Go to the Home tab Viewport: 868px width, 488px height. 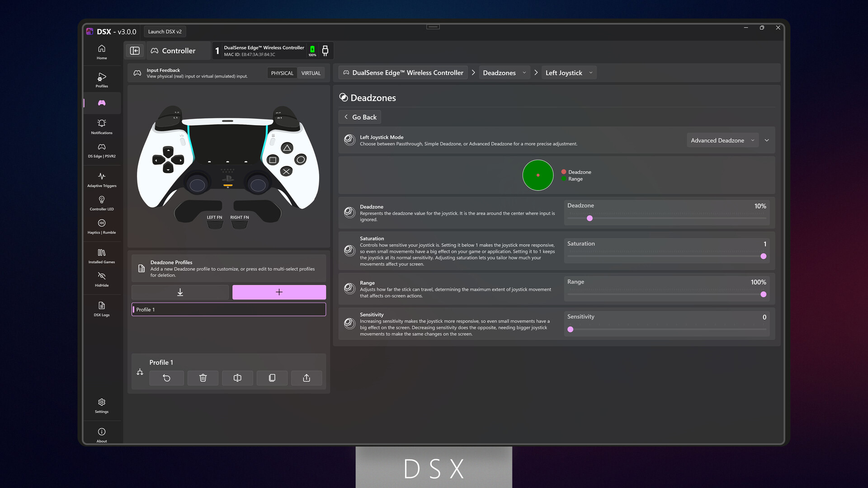click(101, 52)
